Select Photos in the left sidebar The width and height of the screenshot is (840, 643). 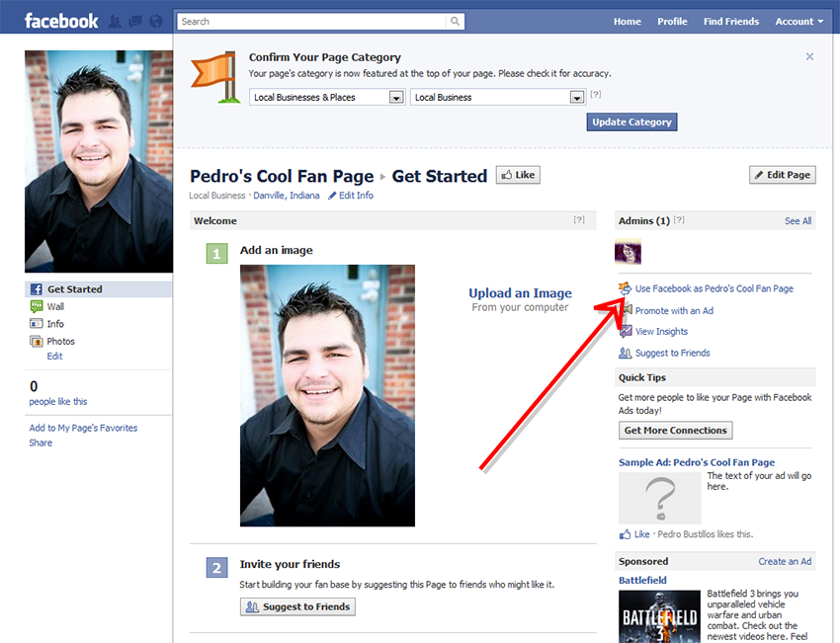[60, 341]
